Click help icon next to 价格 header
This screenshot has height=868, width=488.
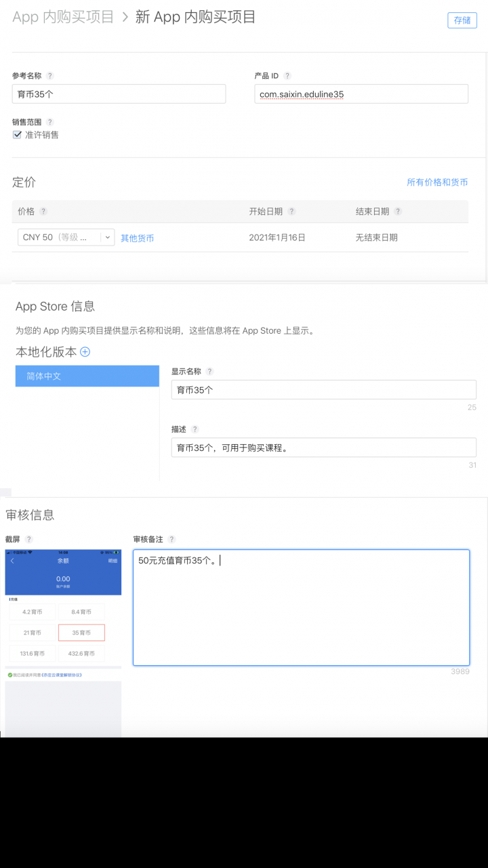pyautogui.click(x=43, y=212)
